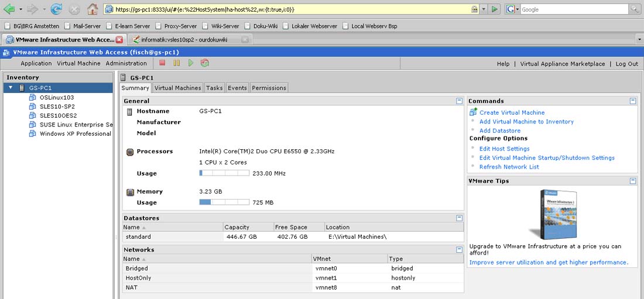Click the Edit Host Settings link
Screen dimensions: 644x299
click(504, 149)
